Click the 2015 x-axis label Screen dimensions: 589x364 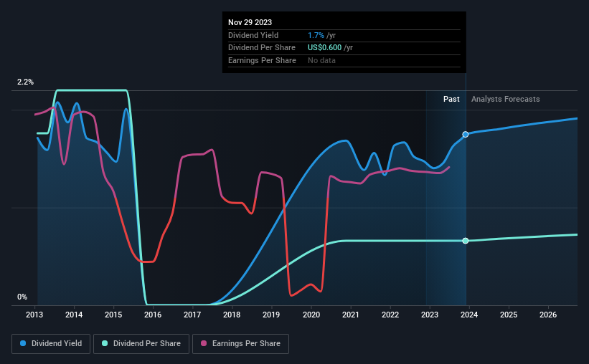coord(113,315)
